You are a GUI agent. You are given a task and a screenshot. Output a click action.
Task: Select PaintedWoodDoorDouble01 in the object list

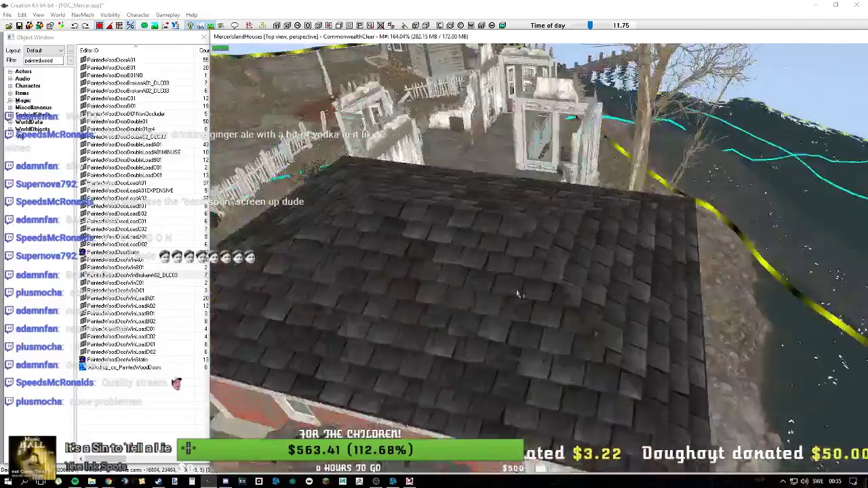[x=117, y=121]
